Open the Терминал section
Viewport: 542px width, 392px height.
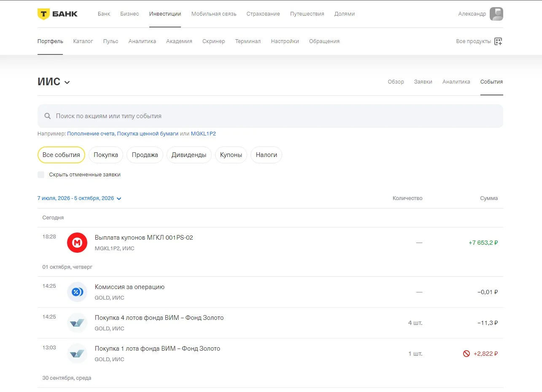click(x=248, y=41)
